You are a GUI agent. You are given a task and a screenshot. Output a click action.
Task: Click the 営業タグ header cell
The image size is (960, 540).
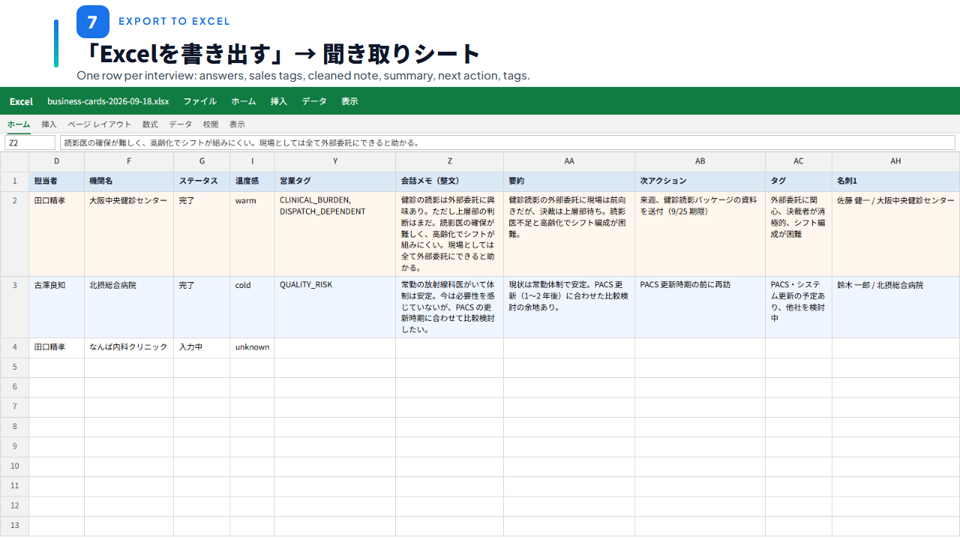pyautogui.click(x=335, y=181)
